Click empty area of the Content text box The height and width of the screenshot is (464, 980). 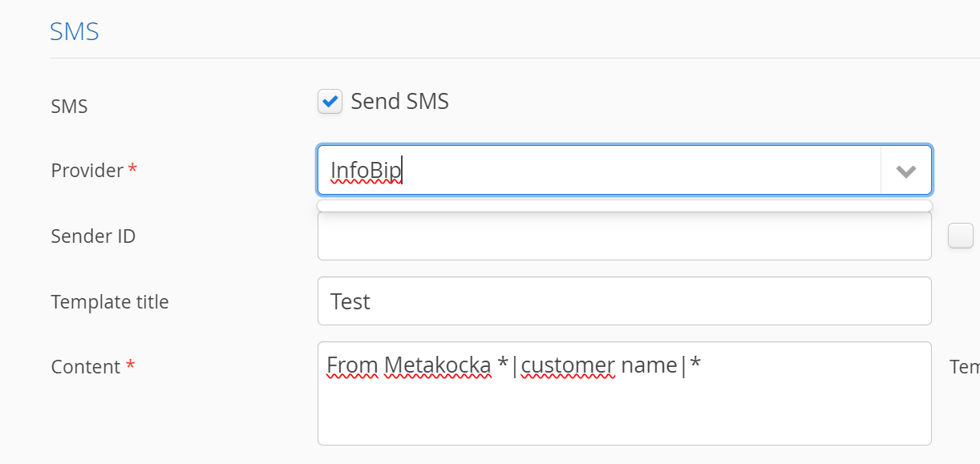pos(624,413)
